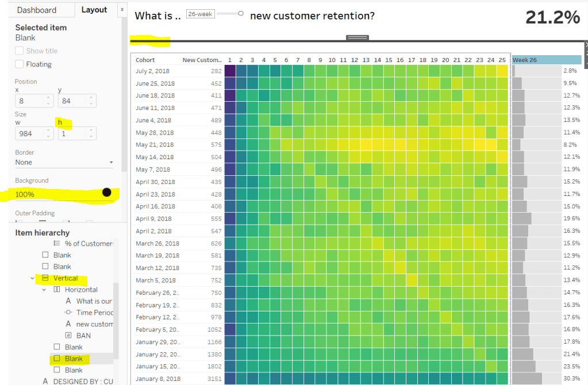Toggle the Show title checkbox
The height and width of the screenshot is (385, 588).
pyautogui.click(x=20, y=51)
